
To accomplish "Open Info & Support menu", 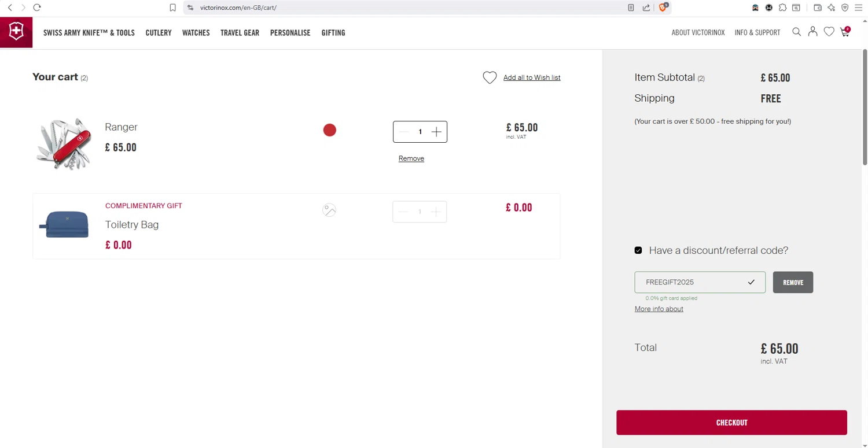I will coord(757,33).
